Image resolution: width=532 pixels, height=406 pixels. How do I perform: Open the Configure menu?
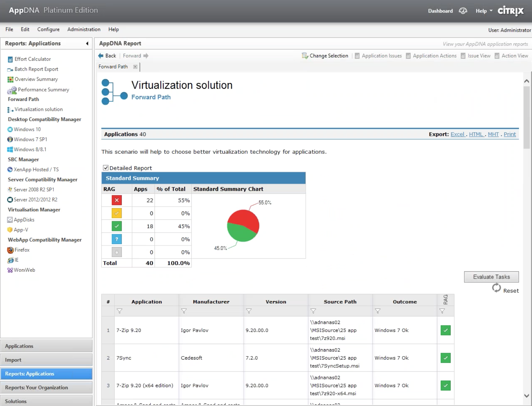[48, 29]
